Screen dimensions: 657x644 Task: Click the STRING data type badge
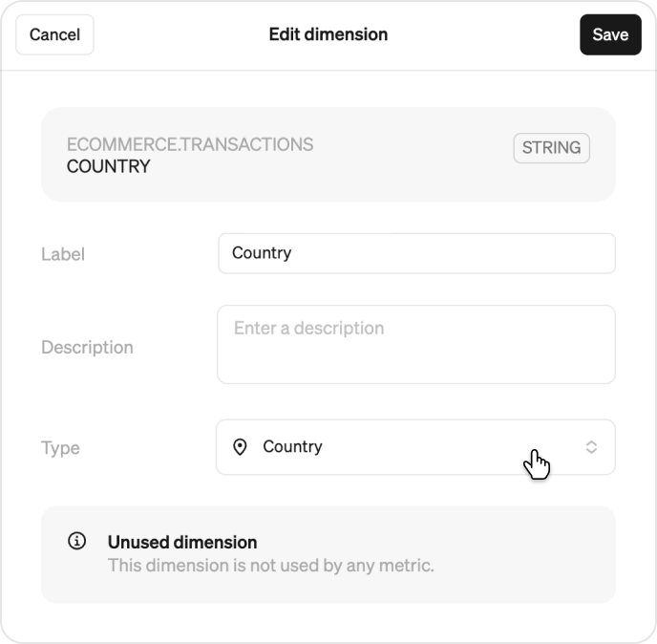[551, 148]
